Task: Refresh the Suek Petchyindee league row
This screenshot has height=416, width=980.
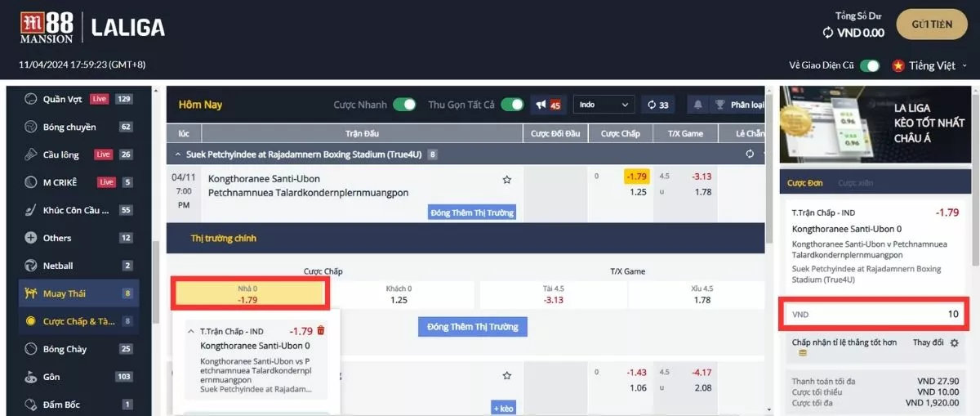Action: (x=750, y=154)
